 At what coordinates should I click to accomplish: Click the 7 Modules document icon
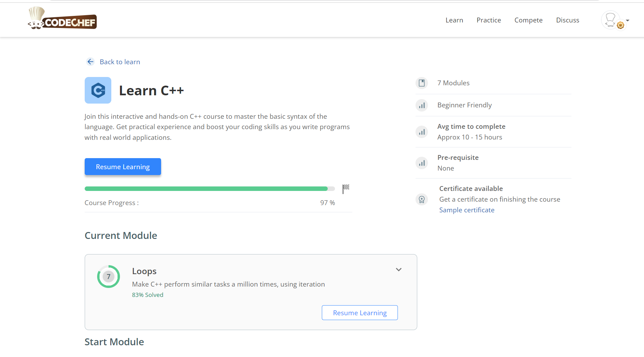(x=422, y=83)
